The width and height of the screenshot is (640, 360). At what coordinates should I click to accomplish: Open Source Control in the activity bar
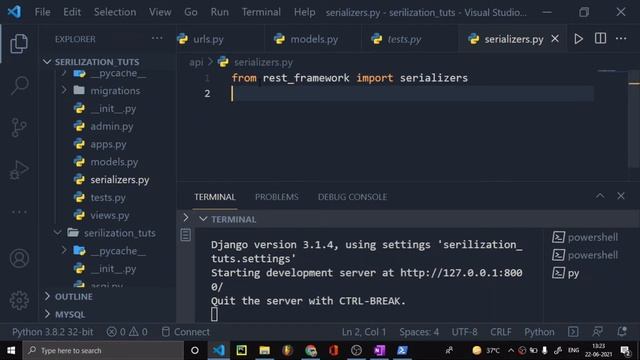19,127
